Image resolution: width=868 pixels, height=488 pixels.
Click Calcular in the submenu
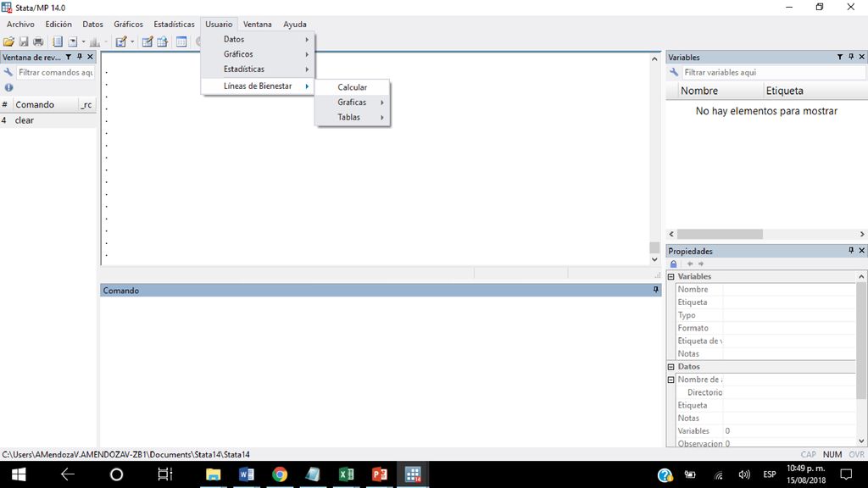click(353, 87)
